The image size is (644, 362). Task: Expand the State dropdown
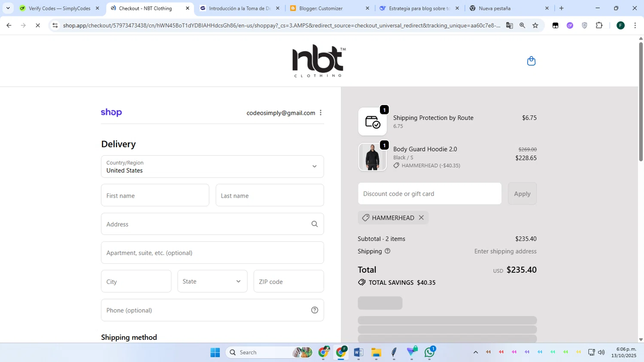pyautogui.click(x=213, y=281)
